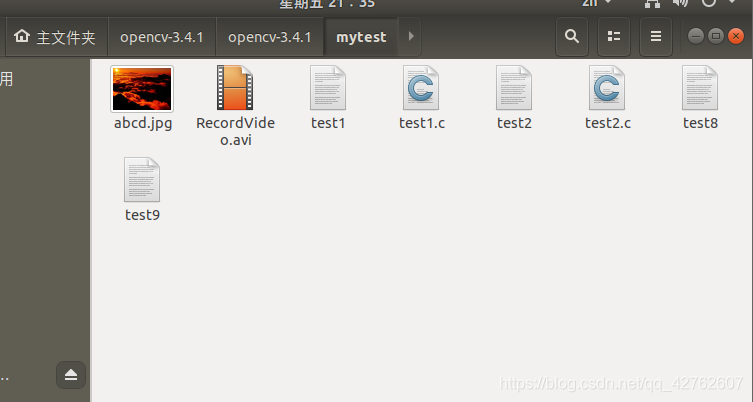Select the test1.c source file icon
The width and height of the screenshot is (753, 402).
tap(421, 87)
